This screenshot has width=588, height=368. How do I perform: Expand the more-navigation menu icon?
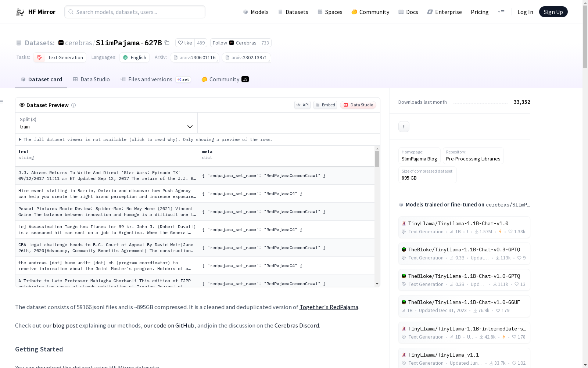click(501, 12)
